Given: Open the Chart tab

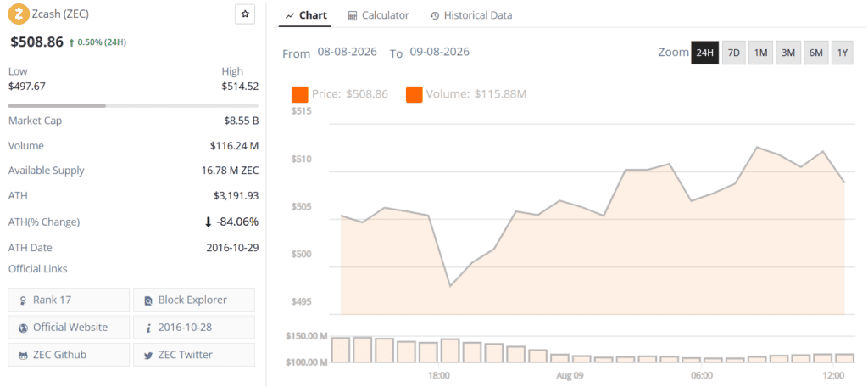Looking at the screenshot, I should (305, 15).
